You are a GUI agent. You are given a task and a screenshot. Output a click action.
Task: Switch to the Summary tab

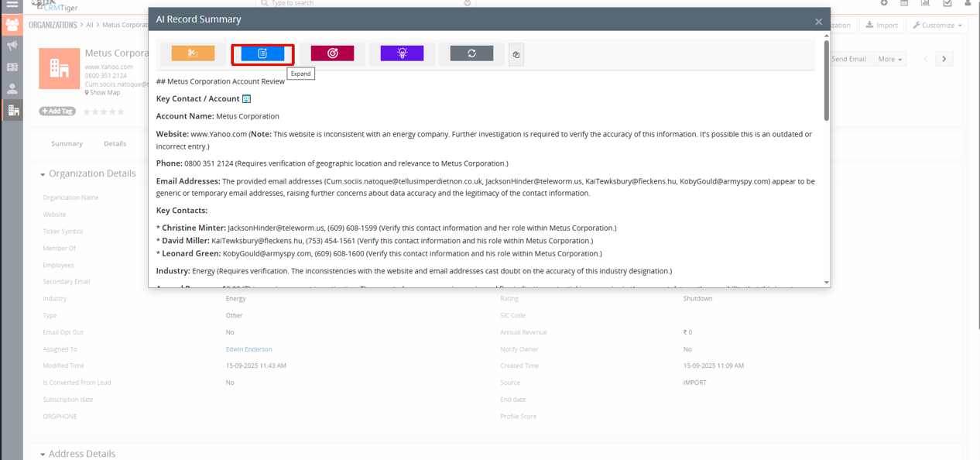tap(67, 143)
